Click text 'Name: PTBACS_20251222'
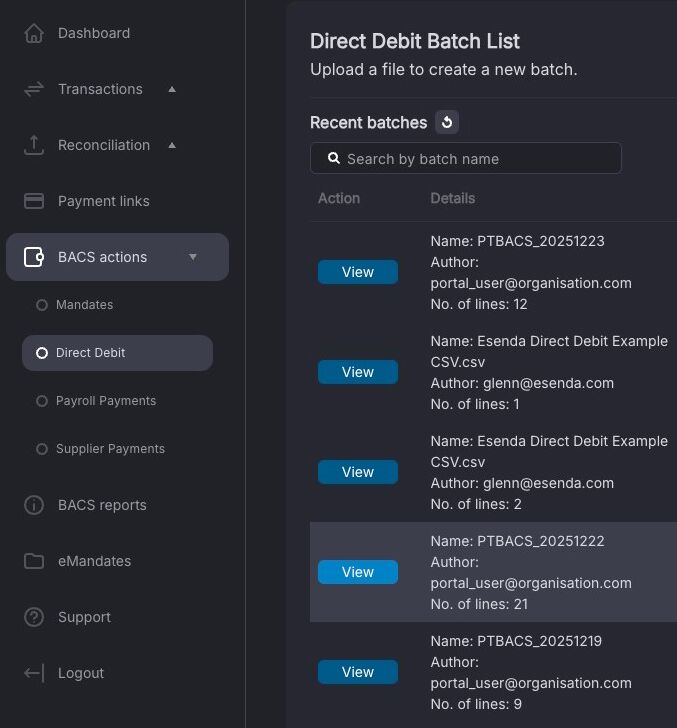The height and width of the screenshot is (728, 677). click(x=517, y=541)
